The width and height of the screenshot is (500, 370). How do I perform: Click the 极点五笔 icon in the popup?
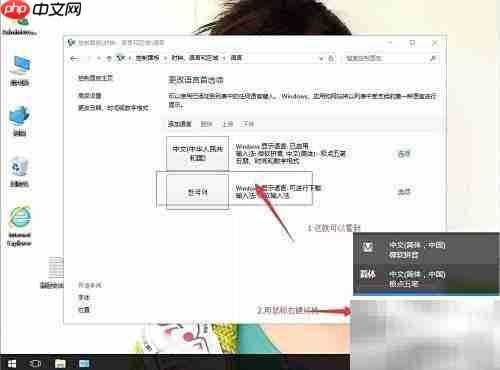click(x=368, y=275)
